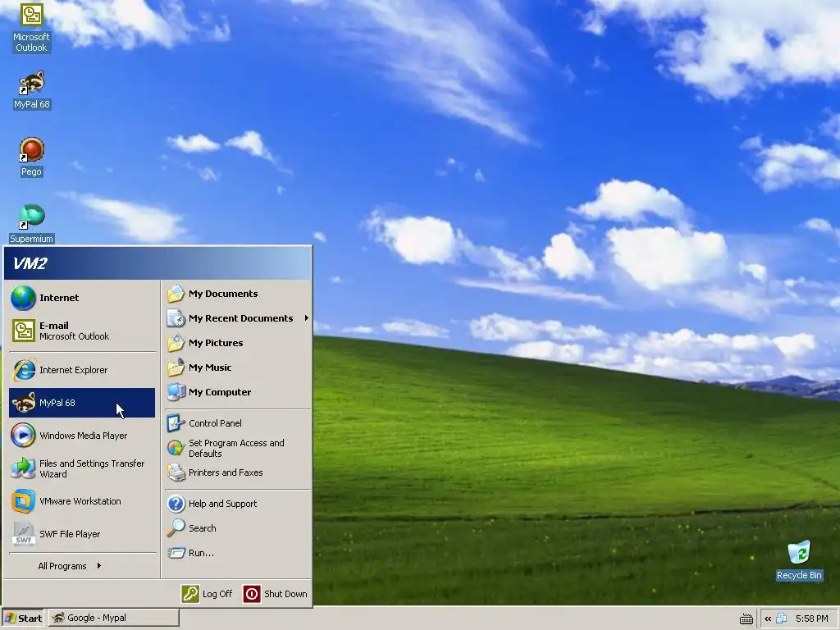Click the Start button
Image resolution: width=840 pixels, height=630 pixels.
point(23,619)
